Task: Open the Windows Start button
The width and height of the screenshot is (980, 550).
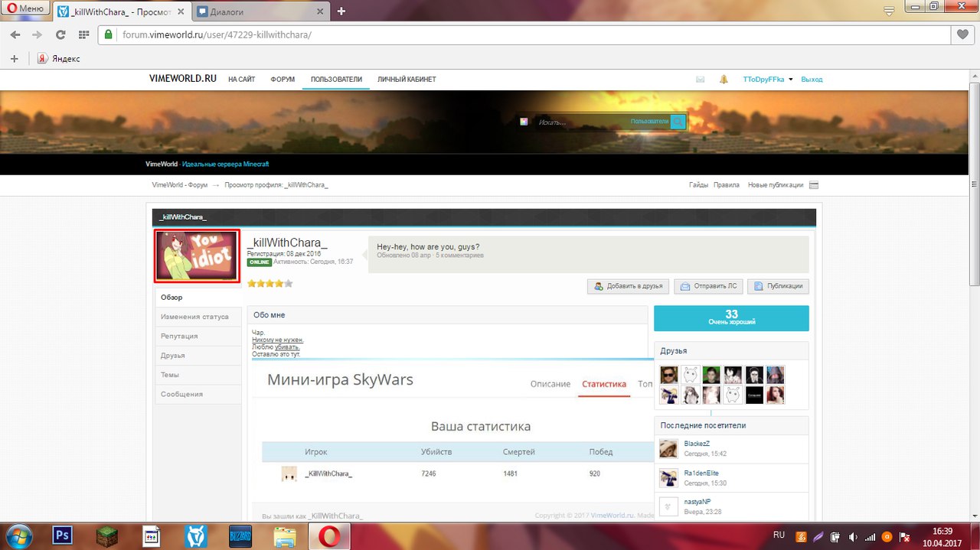Action: pos(18,535)
